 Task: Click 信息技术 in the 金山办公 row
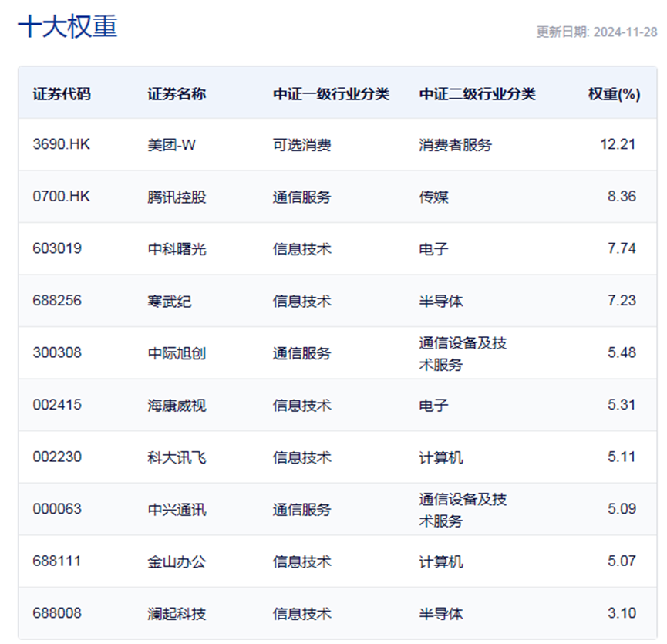[301, 562]
